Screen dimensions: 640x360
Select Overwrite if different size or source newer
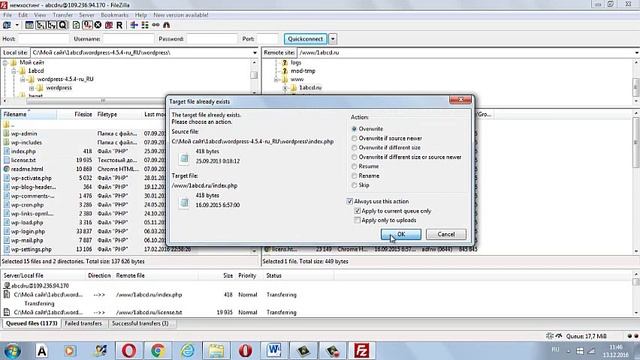(407, 157)
